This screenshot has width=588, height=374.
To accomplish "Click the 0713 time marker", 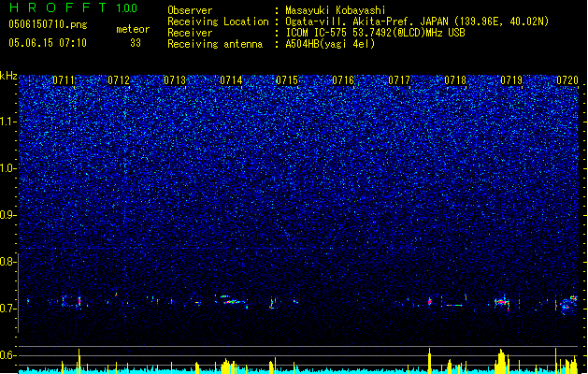I will [x=175, y=80].
